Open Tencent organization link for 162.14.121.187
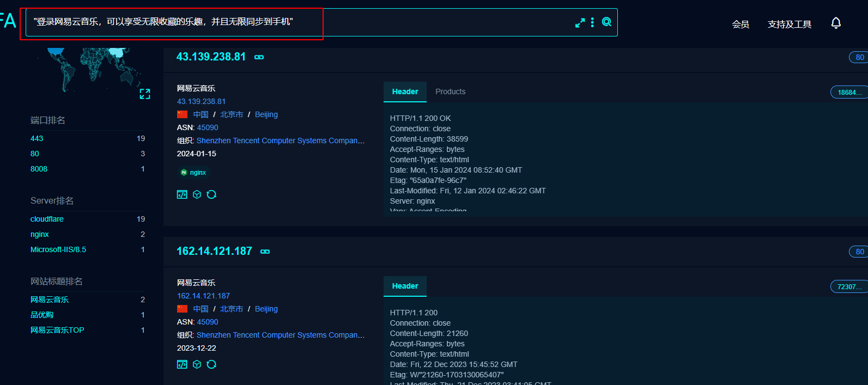 pos(281,335)
